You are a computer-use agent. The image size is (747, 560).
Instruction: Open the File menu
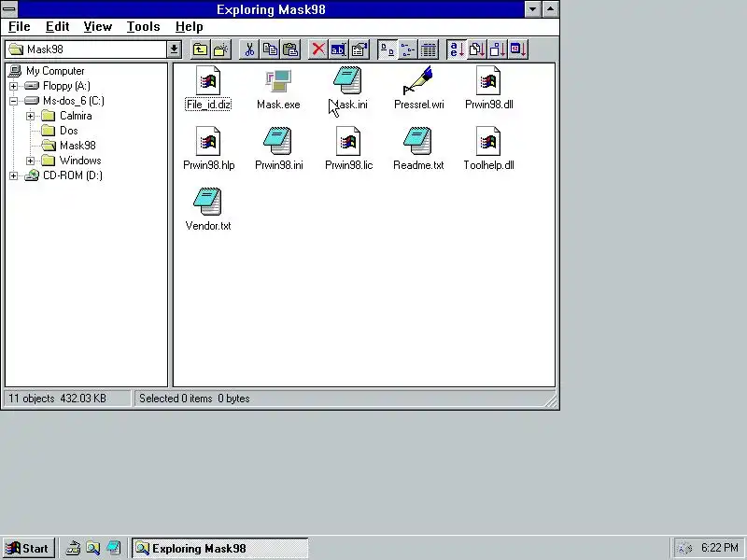click(x=19, y=27)
